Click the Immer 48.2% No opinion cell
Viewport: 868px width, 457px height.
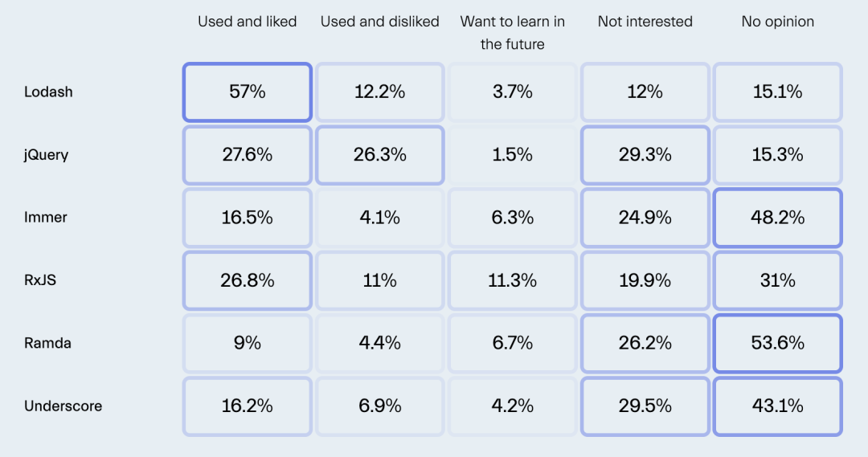click(778, 218)
